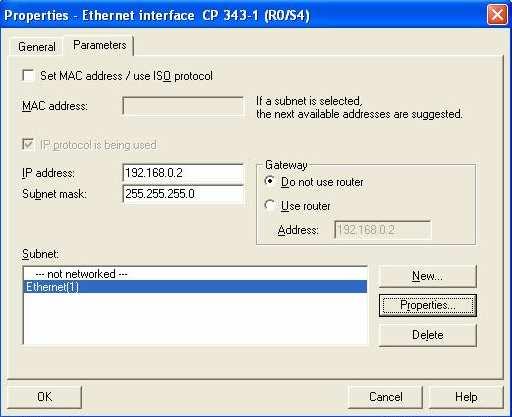512x417 pixels.
Task: Click the gateway Address field
Action: click(382, 230)
